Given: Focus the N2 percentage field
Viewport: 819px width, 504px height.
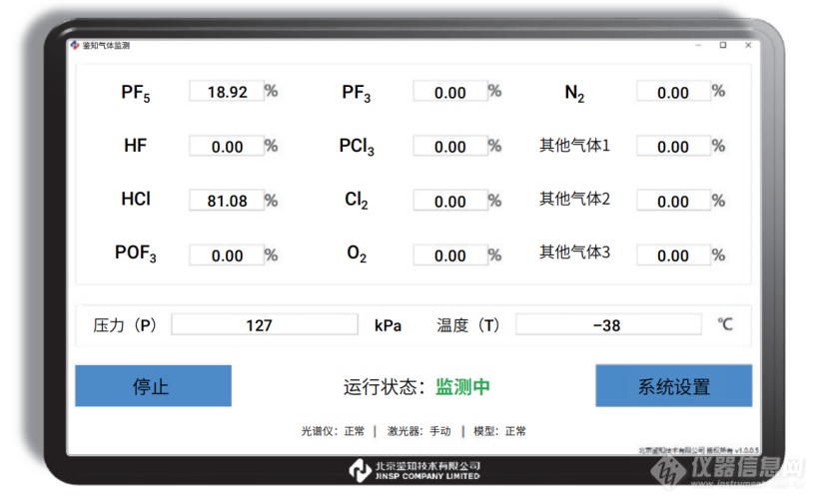Looking at the screenshot, I should pyautogui.click(x=672, y=93).
